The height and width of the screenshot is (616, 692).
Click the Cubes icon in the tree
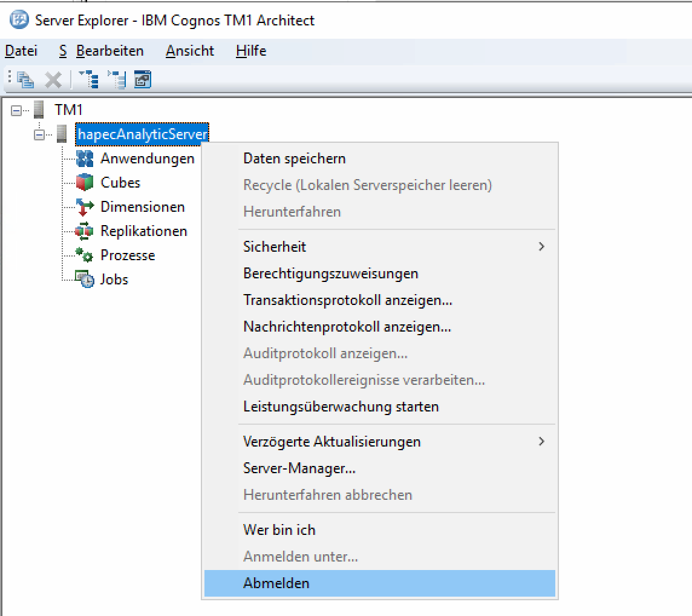pos(85,183)
